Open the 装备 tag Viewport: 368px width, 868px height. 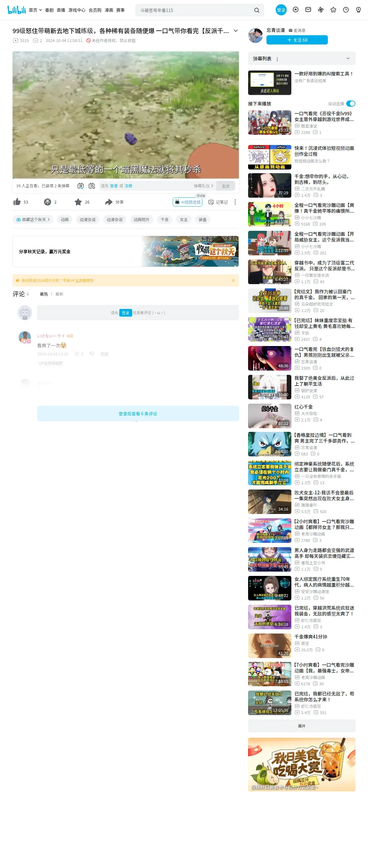(202, 219)
